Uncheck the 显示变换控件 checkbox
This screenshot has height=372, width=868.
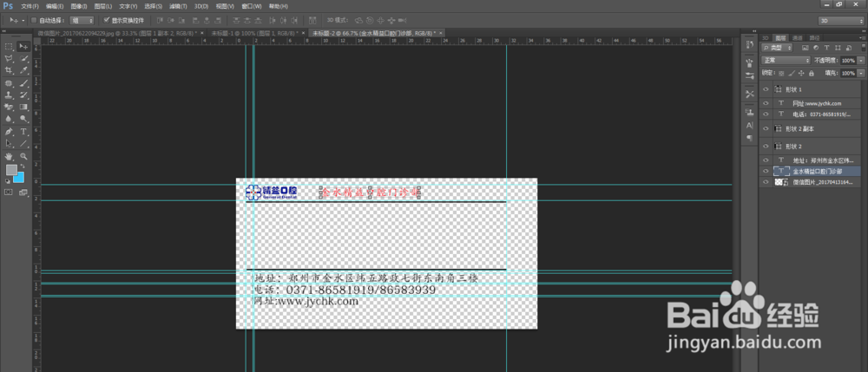click(107, 21)
